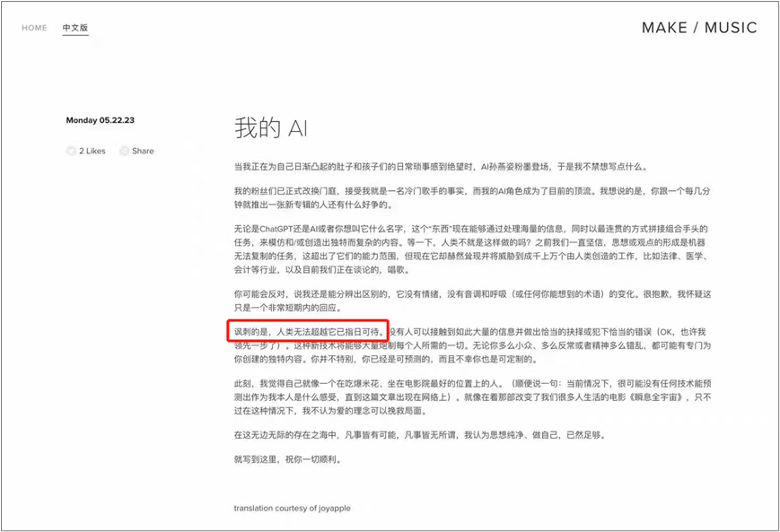Click the 2 Likes label
Screen dimensions: 780x532
coord(92,151)
